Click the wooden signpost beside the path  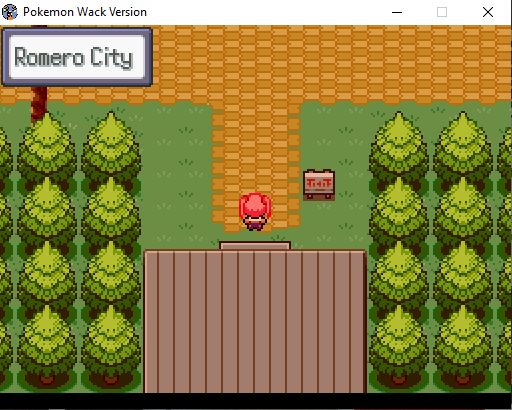coord(319,185)
